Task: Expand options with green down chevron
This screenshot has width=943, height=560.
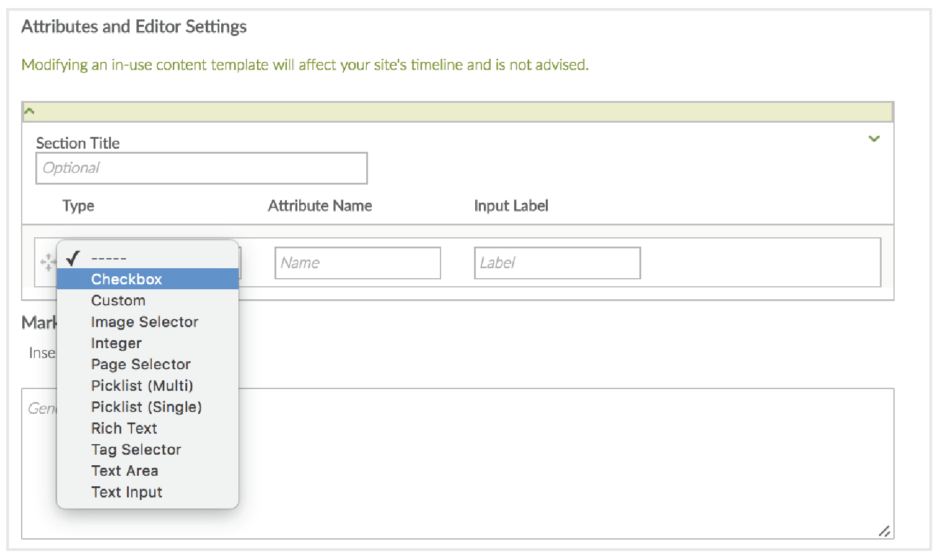Action: tap(874, 139)
